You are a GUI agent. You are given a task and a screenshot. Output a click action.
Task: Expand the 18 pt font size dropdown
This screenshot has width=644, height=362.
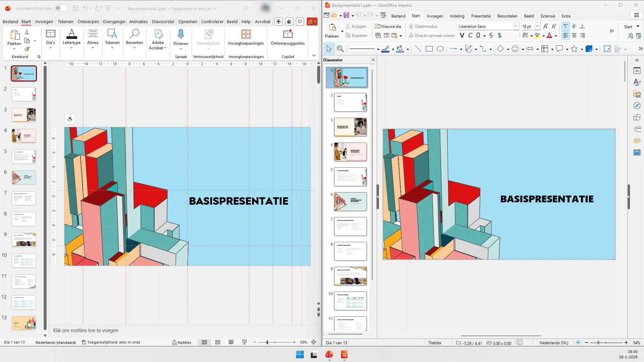pyautogui.click(x=537, y=27)
